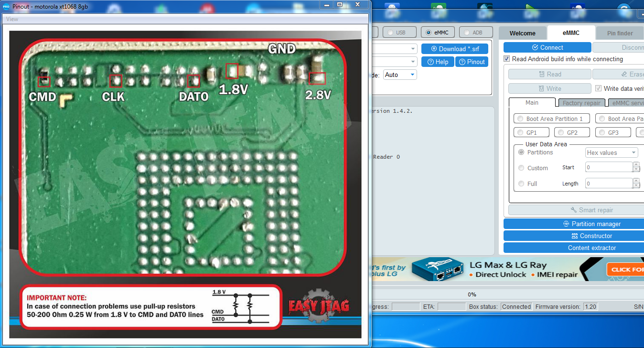Click into the Start value field
Viewport: 644px width, 348px height.
609,167
